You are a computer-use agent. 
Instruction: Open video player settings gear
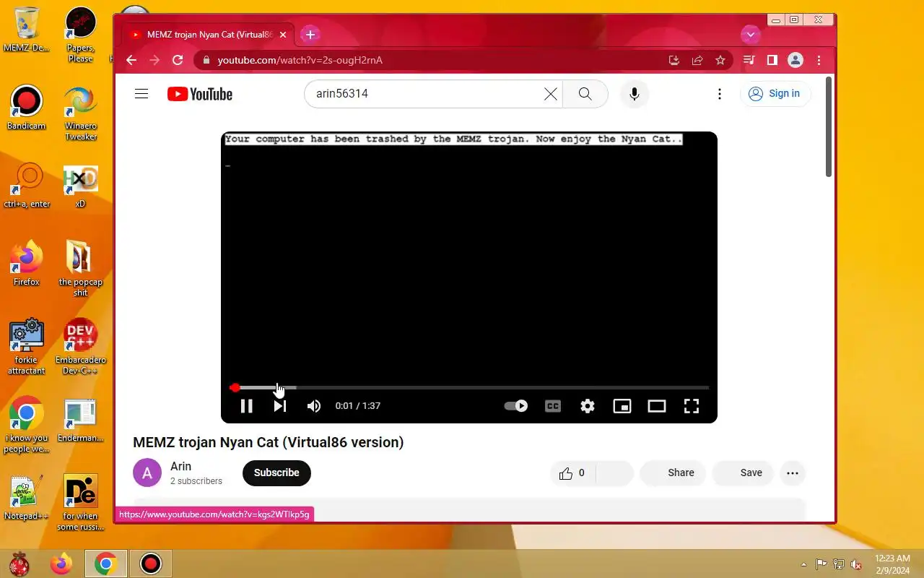coord(588,406)
